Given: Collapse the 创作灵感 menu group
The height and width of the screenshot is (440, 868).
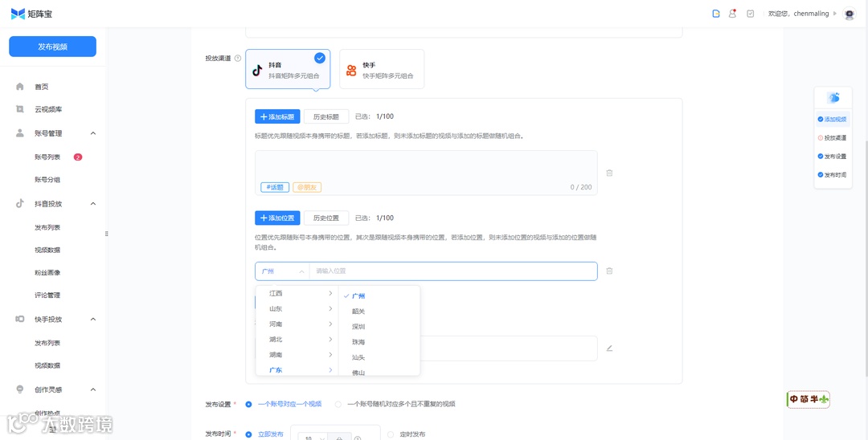Looking at the screenshot, I should (93, 389).
